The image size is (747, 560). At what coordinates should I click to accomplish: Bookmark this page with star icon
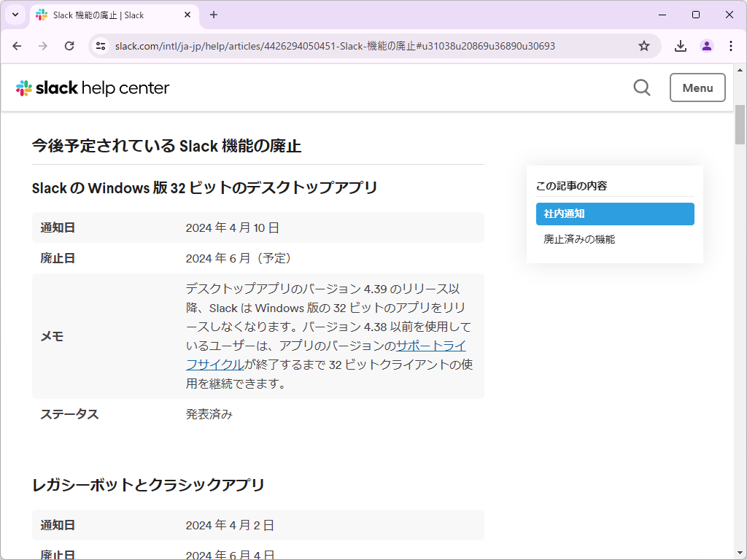click(644, 46)
